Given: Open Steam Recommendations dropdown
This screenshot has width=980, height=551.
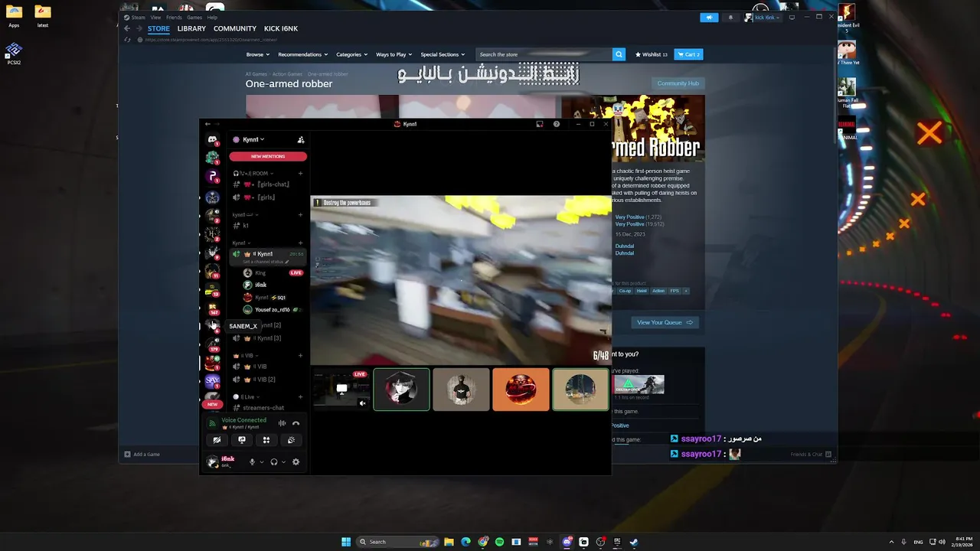Looking at the screenshot, I should [x=303, y=54].
